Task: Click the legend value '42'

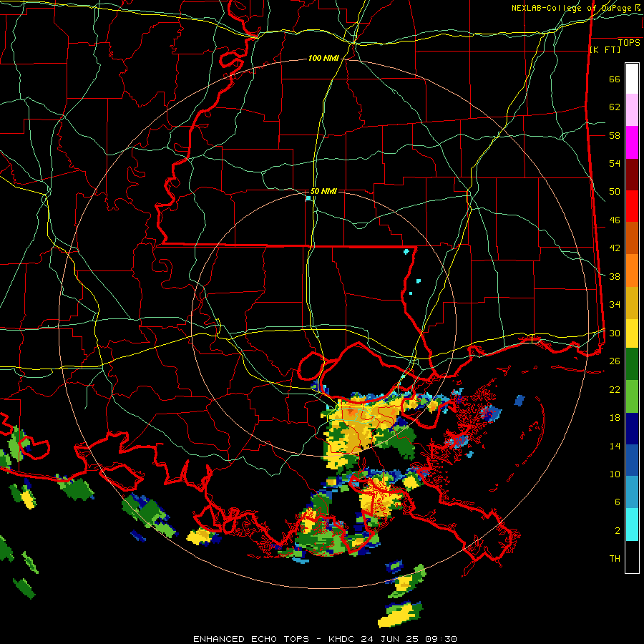Action: pyautogui.click(x=615, y=248)
